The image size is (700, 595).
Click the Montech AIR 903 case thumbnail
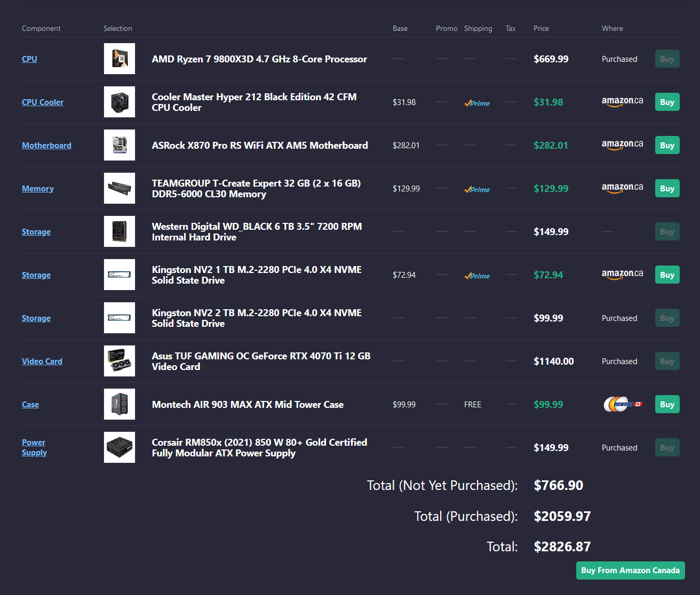(120, 404)
